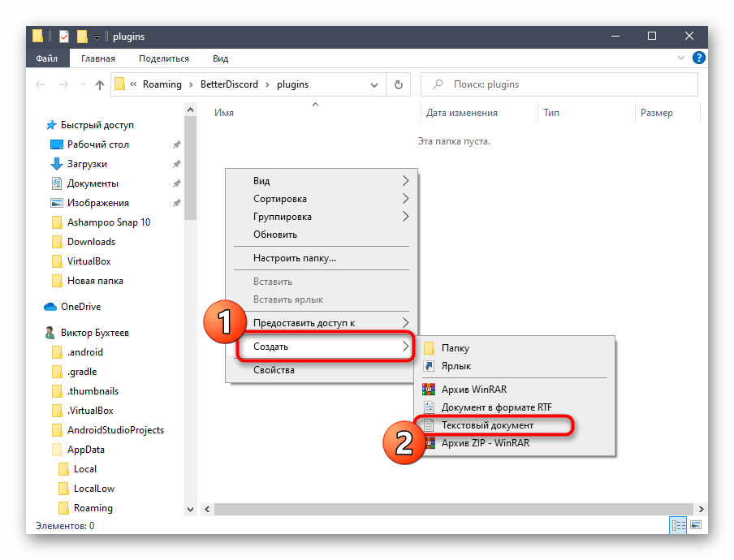Click the Документ в формате RTF icon
734x560 pixels.
[429, 407]
